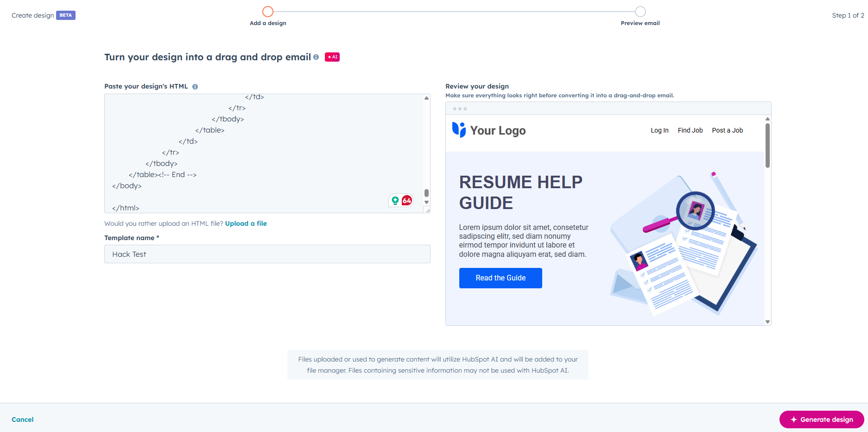Screen dimensions: 868x432
Task: Click the down arrow on the code box scrollbar
Action: [x=426, y=201]
